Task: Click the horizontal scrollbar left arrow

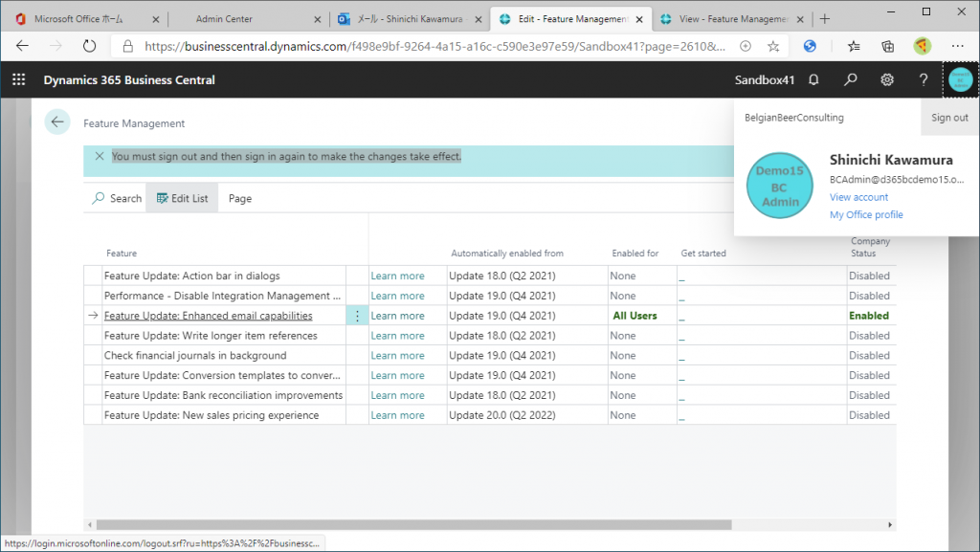Action: click(89, 525)
